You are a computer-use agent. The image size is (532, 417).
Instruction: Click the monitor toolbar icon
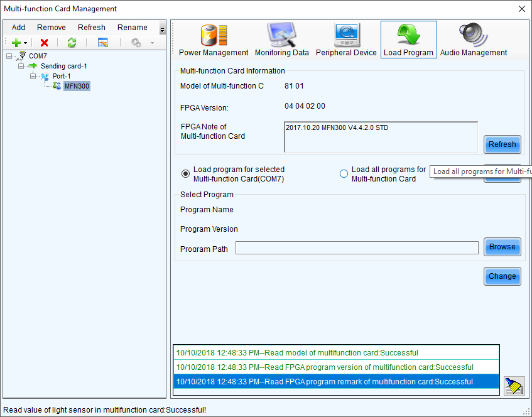[102, 43]
